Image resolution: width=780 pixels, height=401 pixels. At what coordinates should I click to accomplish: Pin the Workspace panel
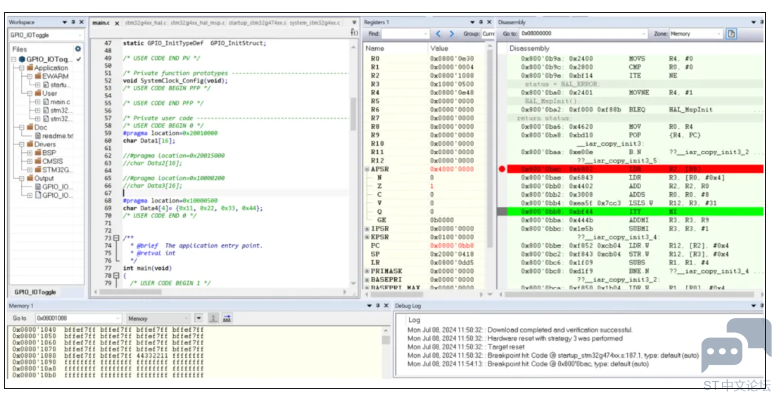73,22
